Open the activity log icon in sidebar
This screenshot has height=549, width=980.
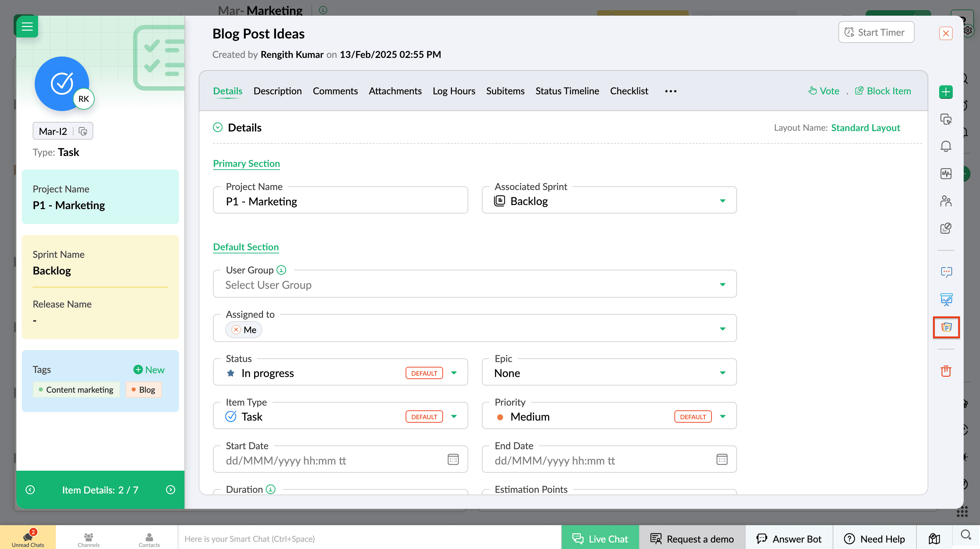pyautogui.click(x=945, y=174)
